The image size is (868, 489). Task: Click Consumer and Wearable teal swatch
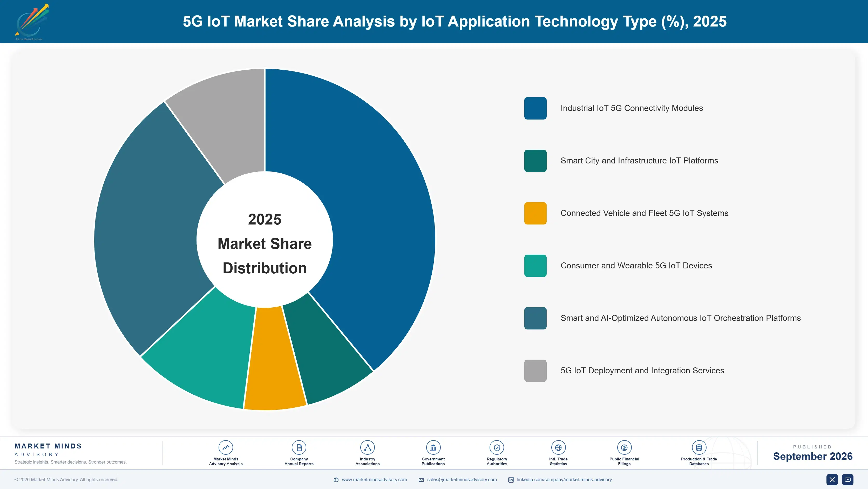535,266
